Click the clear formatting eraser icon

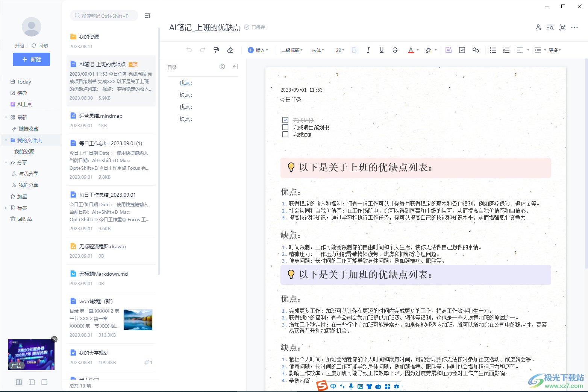230,50
